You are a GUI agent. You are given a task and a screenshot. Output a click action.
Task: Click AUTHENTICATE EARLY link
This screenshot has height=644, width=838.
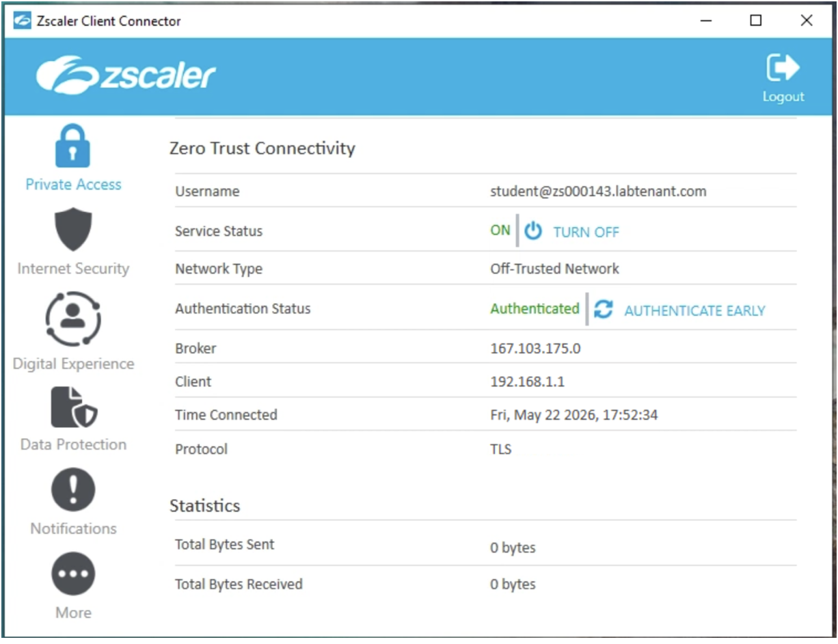[694, 310]
